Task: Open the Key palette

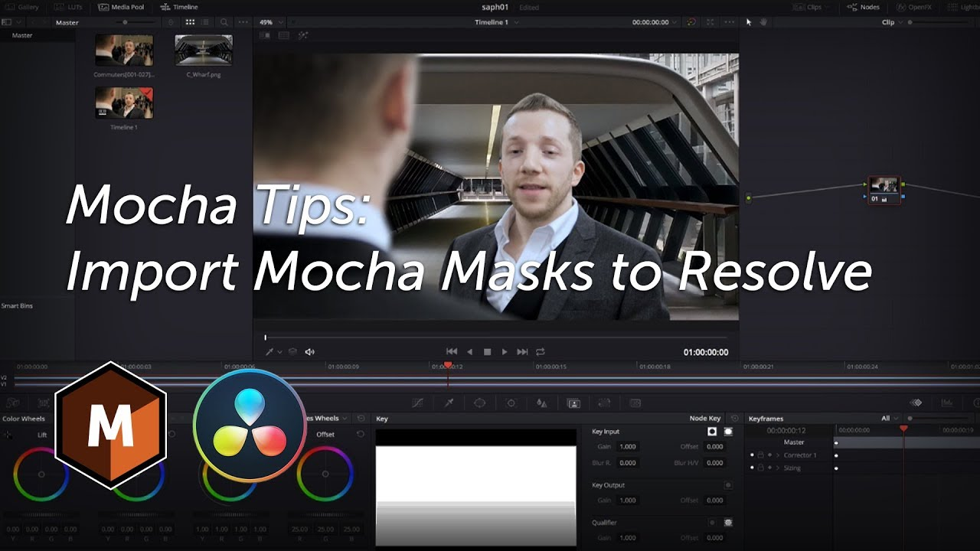Action: (x=573, y=403)
